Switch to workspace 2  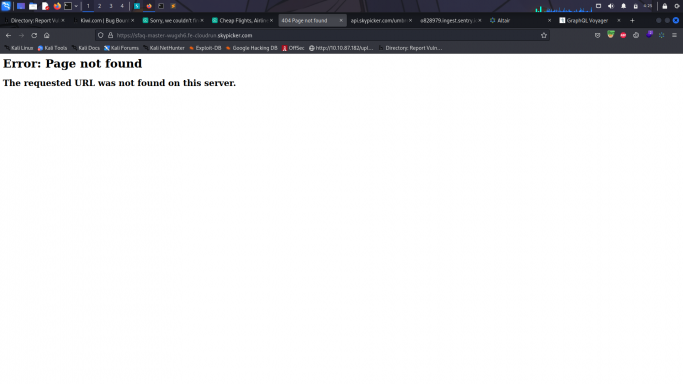[99, 6]
